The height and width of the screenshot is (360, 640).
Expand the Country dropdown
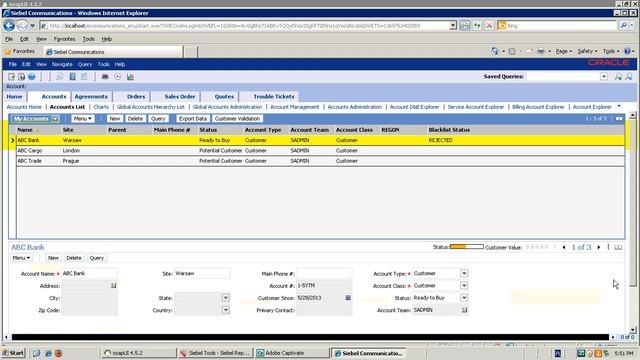point(226,310)
